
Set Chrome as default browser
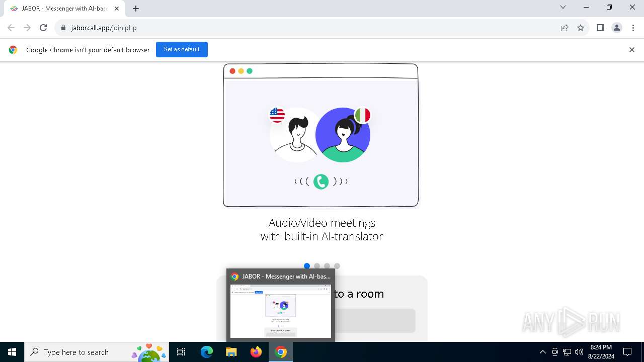[182, 49]
